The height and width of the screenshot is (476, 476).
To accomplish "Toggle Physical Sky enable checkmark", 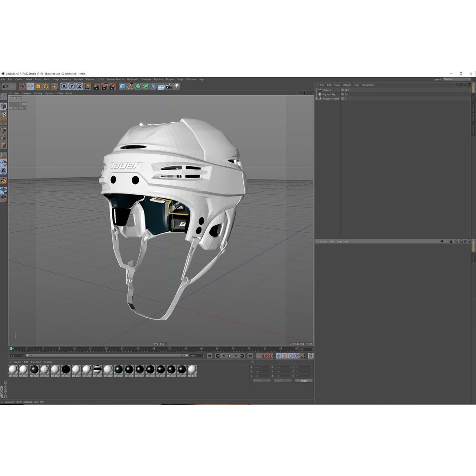I will point(347,94).
